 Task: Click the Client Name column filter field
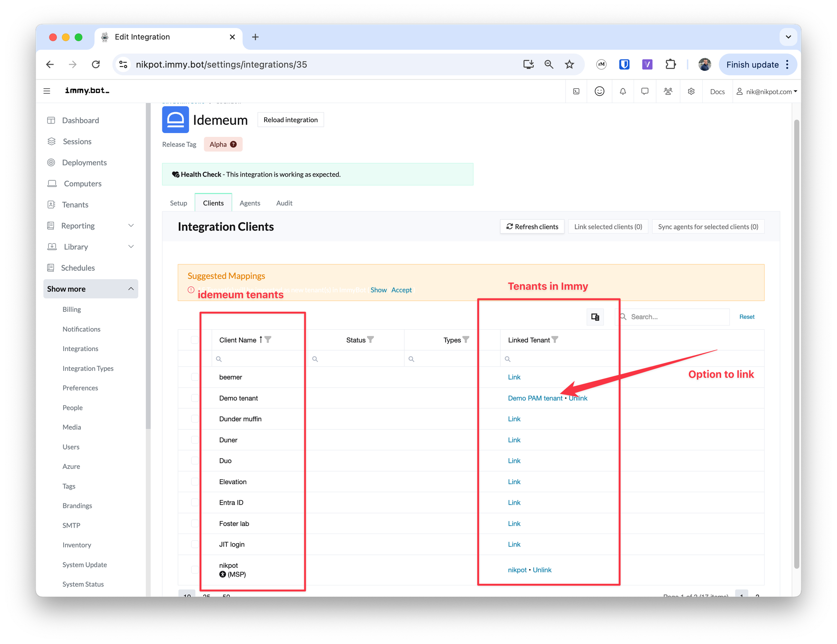click(259, 359)
